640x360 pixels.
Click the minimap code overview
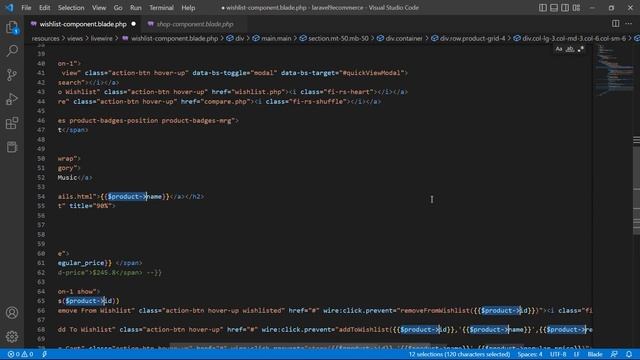614,70
